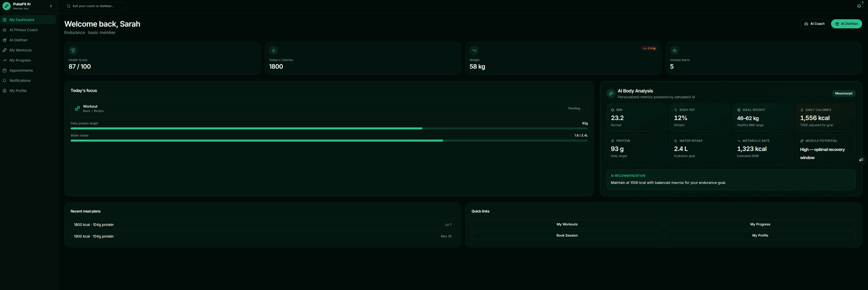Viewport: 868px width, 290px height.
Task: Click the Ideal Weight target icon
Action: (x=739, y=110)
